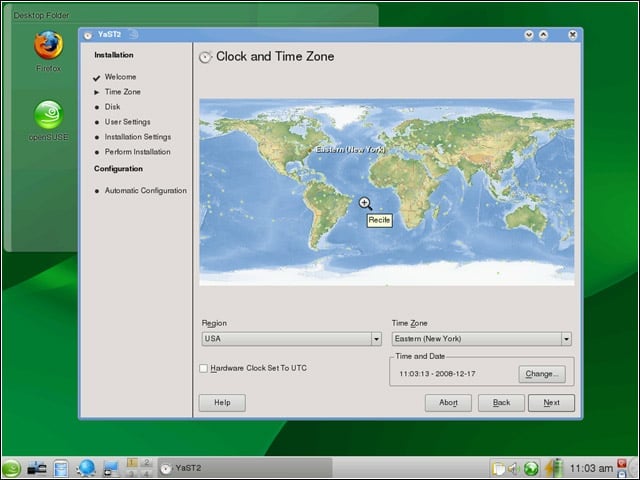Switch to virtual desktop 2
640x480 pixels.
pos(146,462)
